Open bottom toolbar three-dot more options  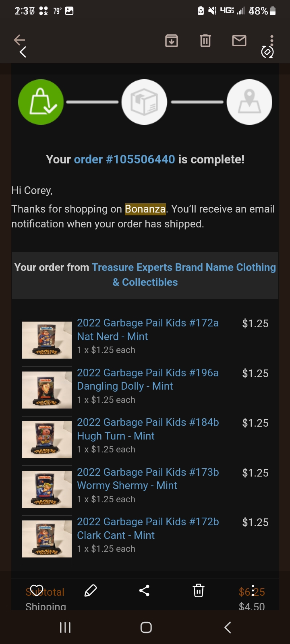pos(253,590)
